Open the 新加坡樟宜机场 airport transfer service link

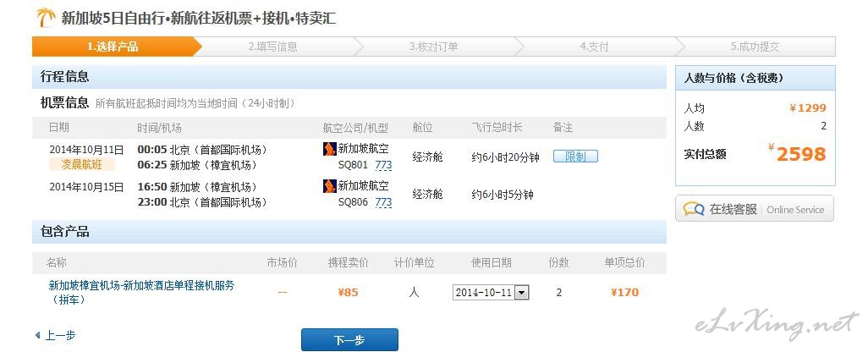click(x=142, y=293)
